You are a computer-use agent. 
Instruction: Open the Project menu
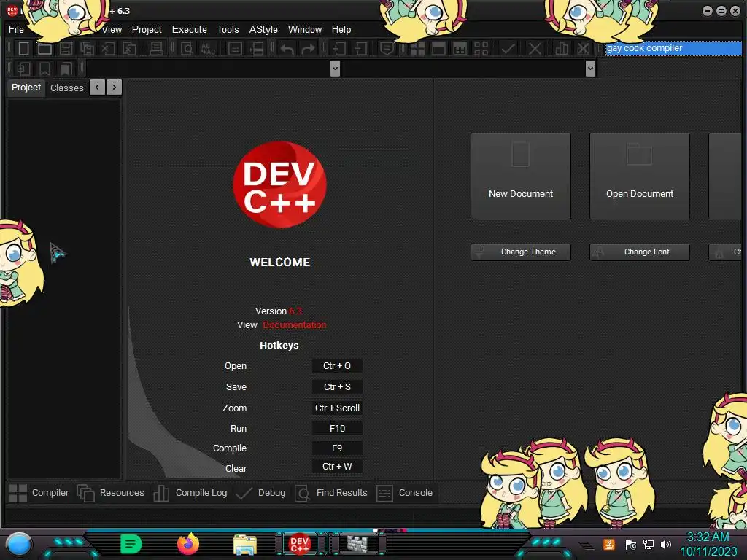147,29
